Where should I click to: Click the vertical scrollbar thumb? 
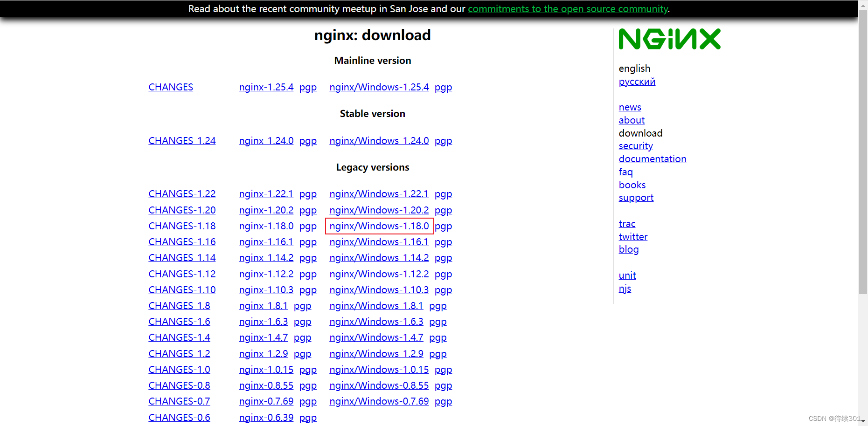point(863,151)
